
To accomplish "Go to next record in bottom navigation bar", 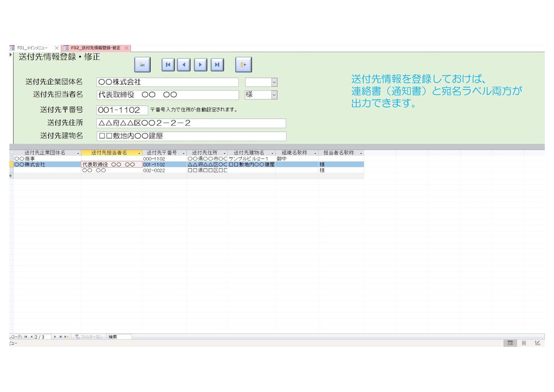I will click(55, 337).
